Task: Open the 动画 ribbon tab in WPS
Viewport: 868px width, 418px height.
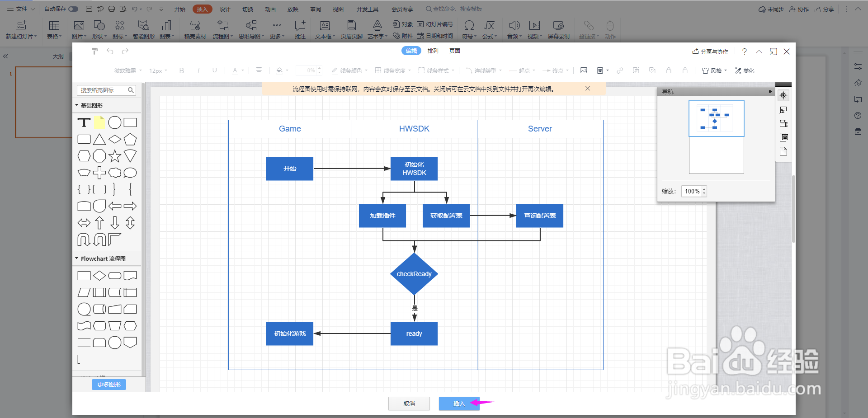Action: point(270,9)
